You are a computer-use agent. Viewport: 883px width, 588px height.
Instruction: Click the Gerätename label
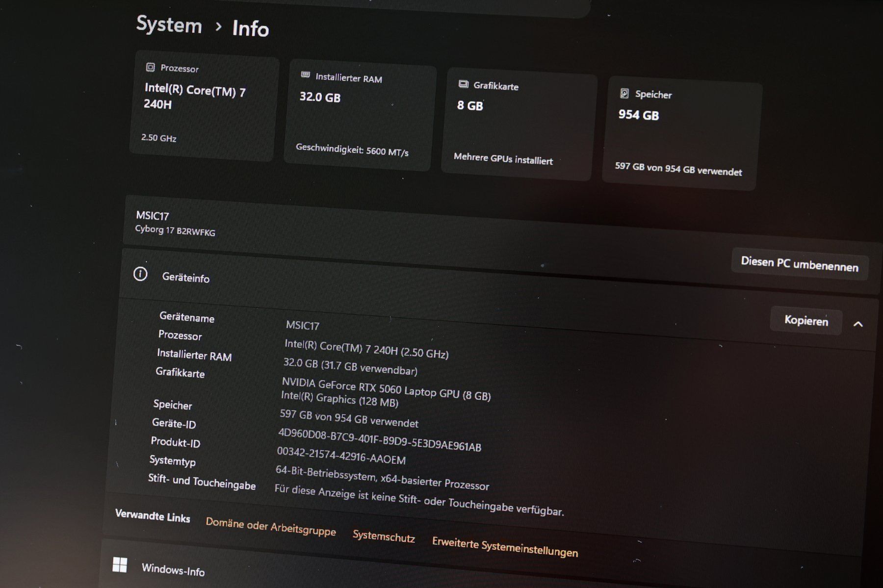[x=187, y=317]
